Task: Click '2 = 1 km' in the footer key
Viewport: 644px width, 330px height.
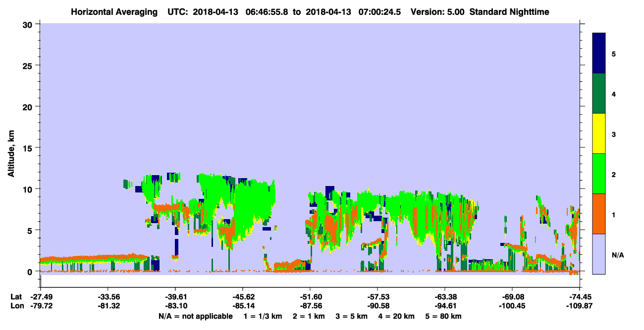Action: (309, 316)
